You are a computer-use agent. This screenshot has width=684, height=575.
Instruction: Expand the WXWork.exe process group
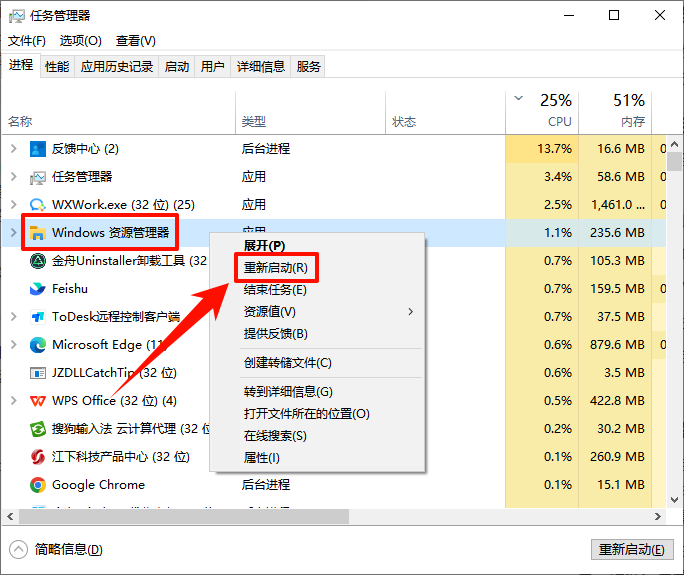point(14,205)
